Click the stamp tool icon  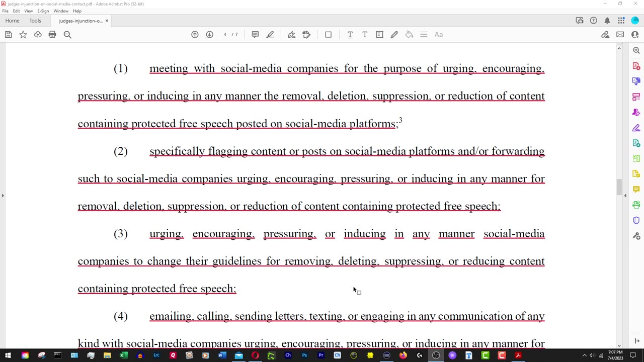coord(306,35)
